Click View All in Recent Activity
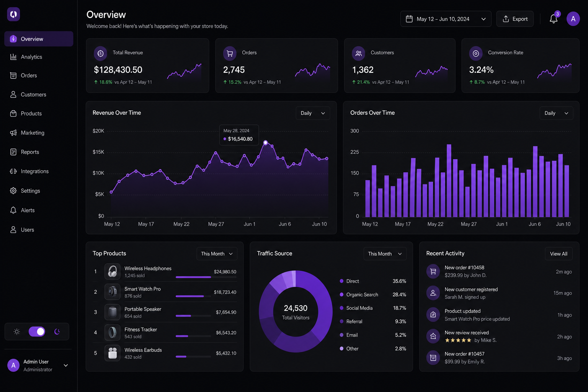The width and height of the screenshot is (588, 392). [559, 254]
